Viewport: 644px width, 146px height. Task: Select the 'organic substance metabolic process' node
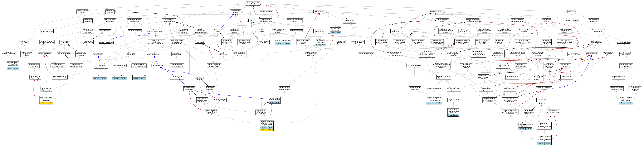point(517,21)
